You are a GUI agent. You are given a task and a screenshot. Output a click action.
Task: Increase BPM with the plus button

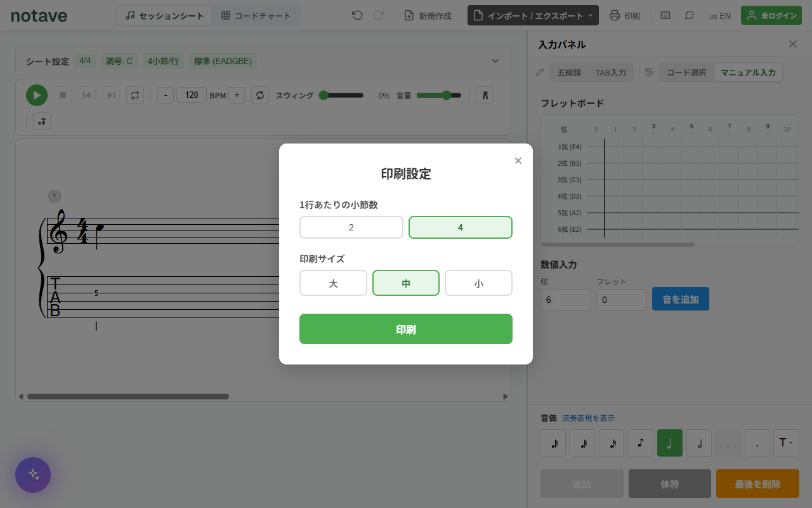pos(237,95)
